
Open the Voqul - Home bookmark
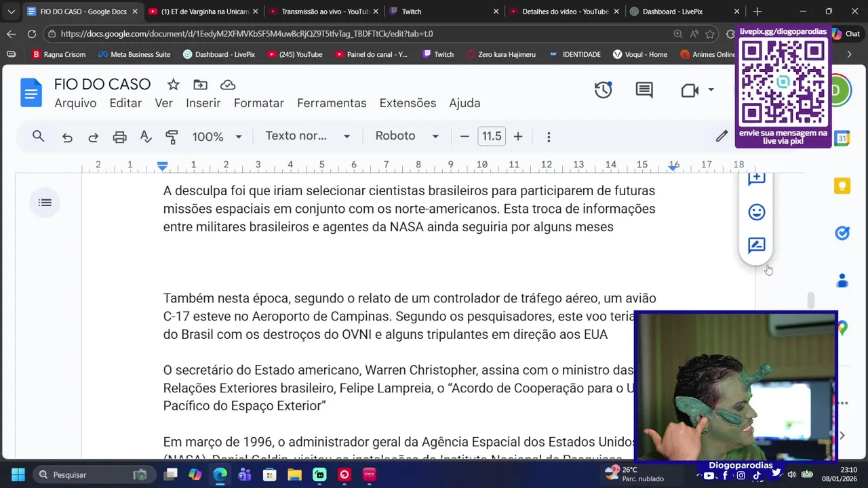(640, 54)
